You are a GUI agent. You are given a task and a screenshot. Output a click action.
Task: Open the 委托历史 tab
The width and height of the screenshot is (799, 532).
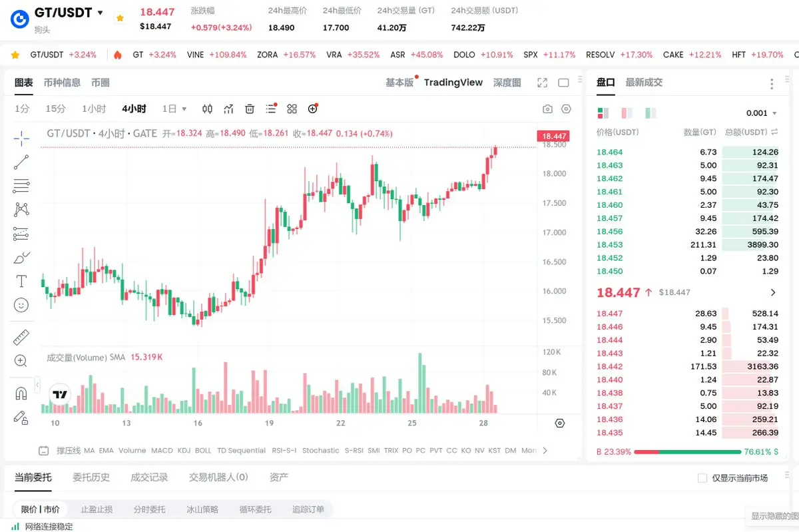click(x=91, y=477)
